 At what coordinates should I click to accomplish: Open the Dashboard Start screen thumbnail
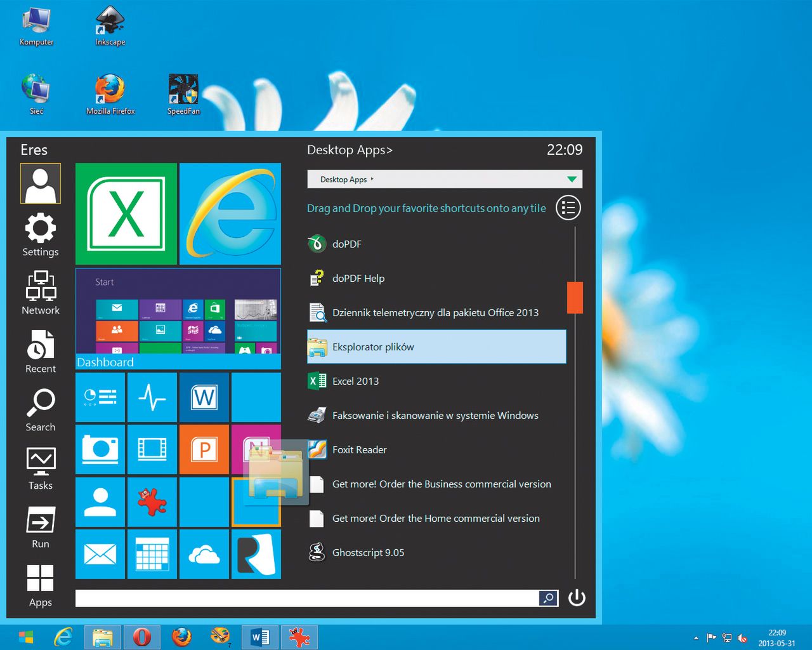point(178,319)
